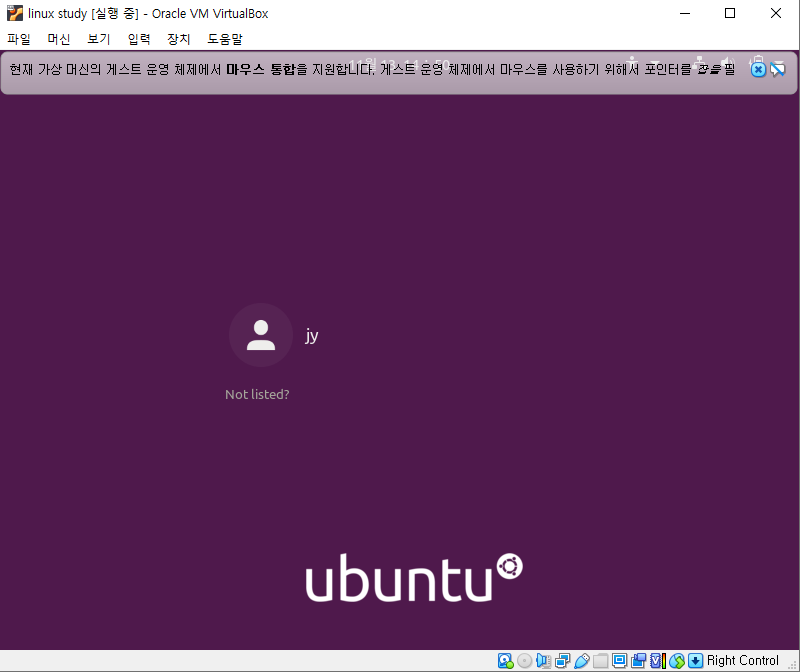Click the USB devices status icon

[581, 661]
